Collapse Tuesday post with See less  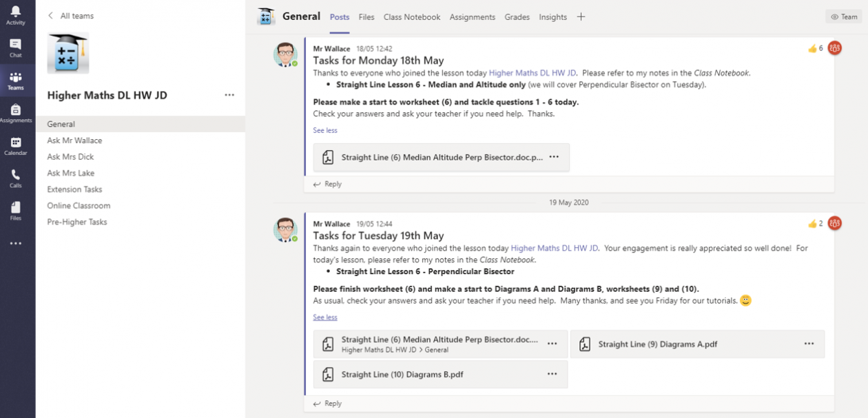325,317
